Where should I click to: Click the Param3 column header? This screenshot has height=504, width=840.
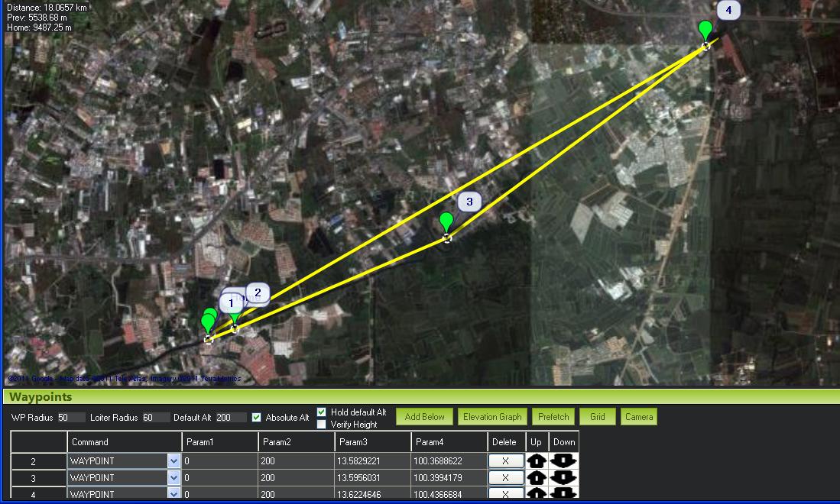click(372, 442)
